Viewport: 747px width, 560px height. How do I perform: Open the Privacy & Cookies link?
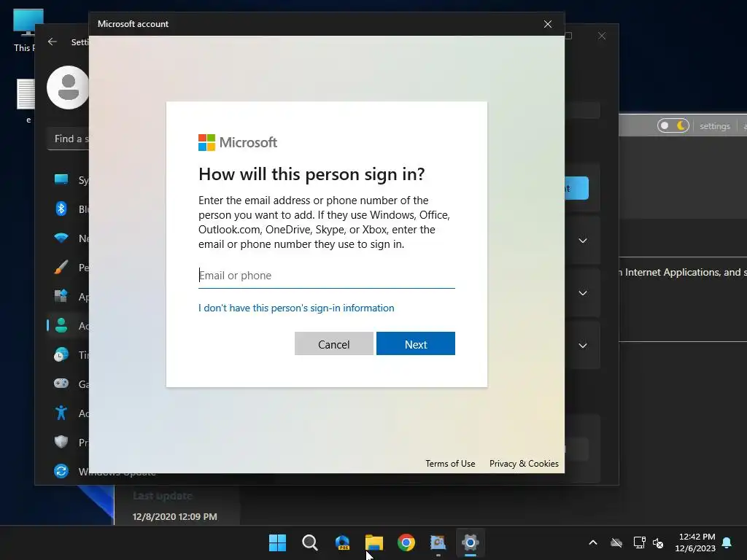[x=524, y=463]
